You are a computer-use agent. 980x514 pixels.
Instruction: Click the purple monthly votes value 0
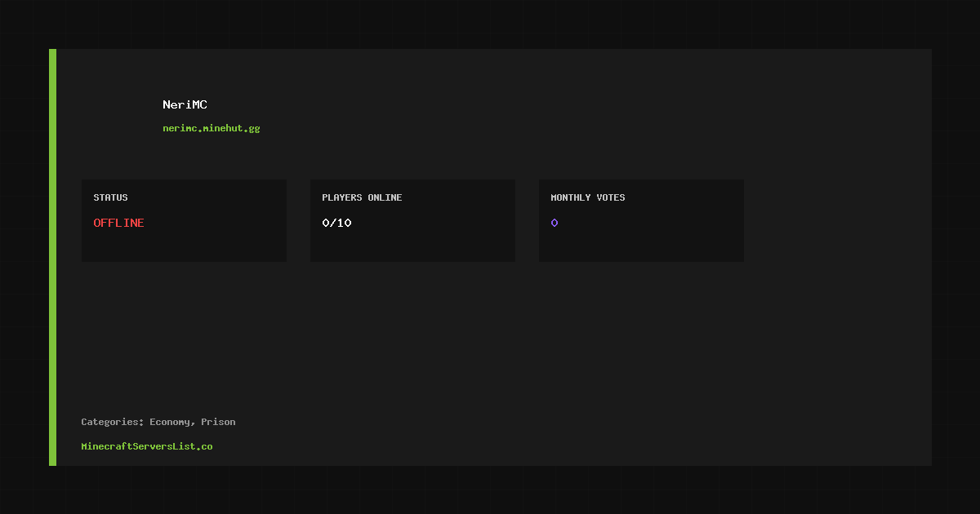tap(555, 223)
